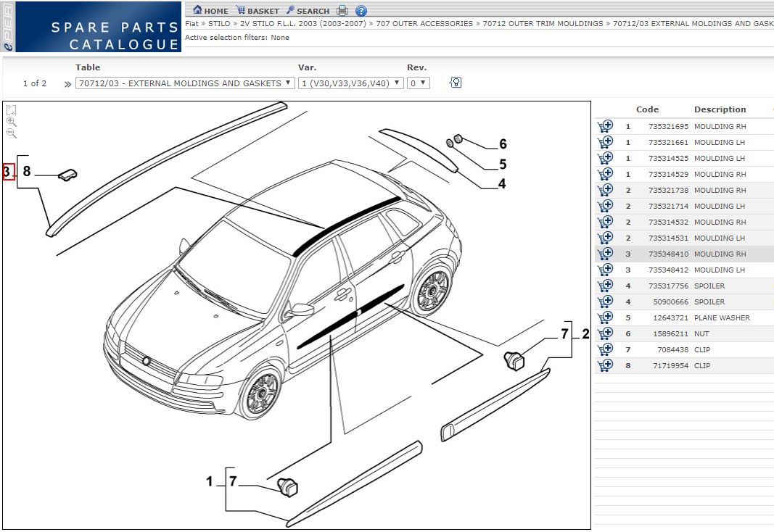The width and height of the screenshot is (774, 532).
Task: Click the Fiat breadcrumb link
Action: [192, 23]
